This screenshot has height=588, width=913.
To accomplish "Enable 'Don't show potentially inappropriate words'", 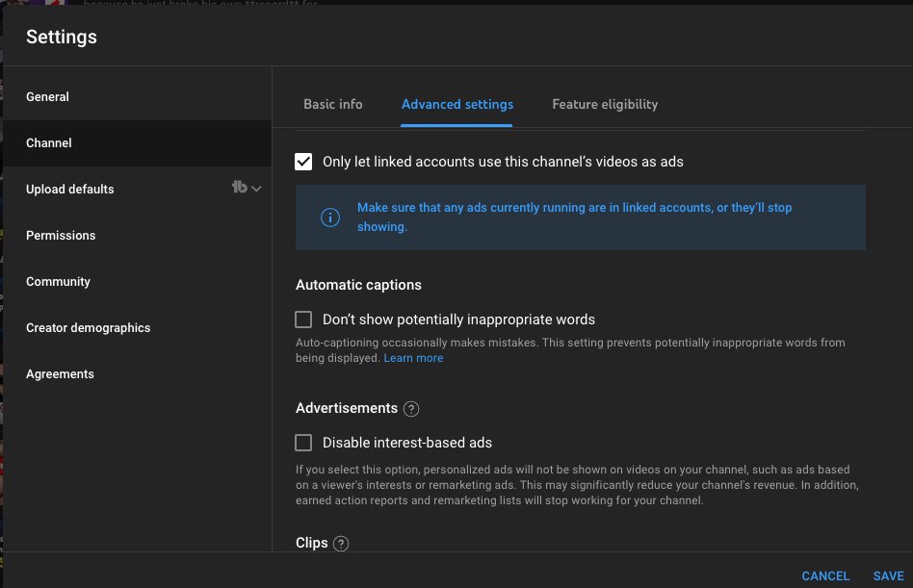I will [303, 320].
